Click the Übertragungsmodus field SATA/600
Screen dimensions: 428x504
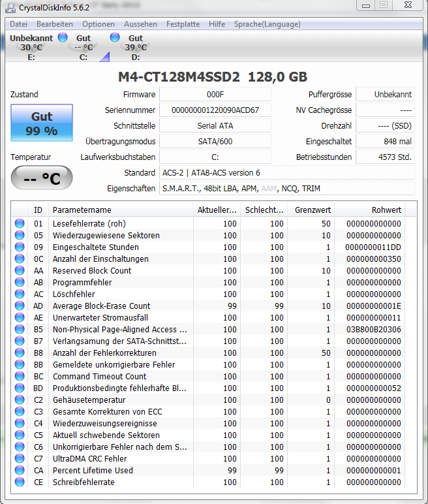215,142
